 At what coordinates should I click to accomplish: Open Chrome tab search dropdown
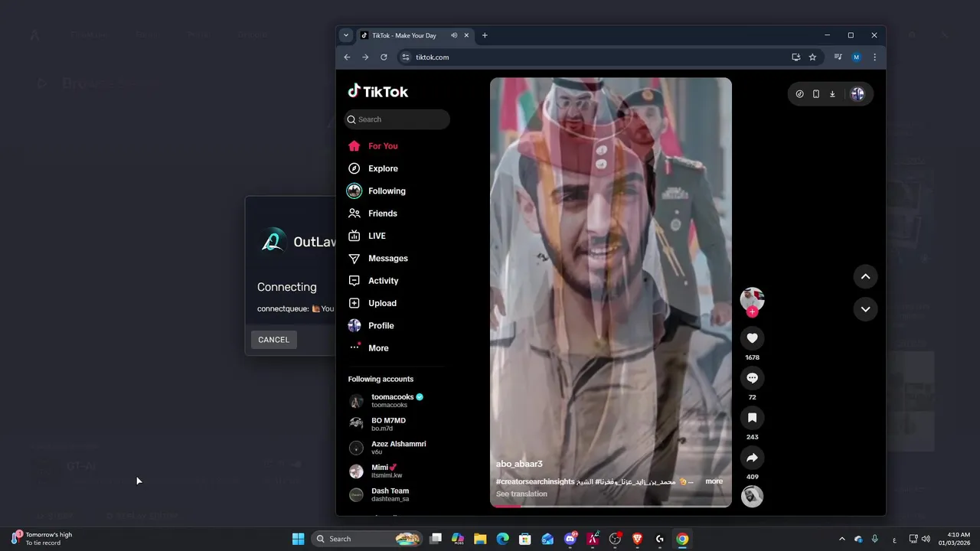pos(346,35)
